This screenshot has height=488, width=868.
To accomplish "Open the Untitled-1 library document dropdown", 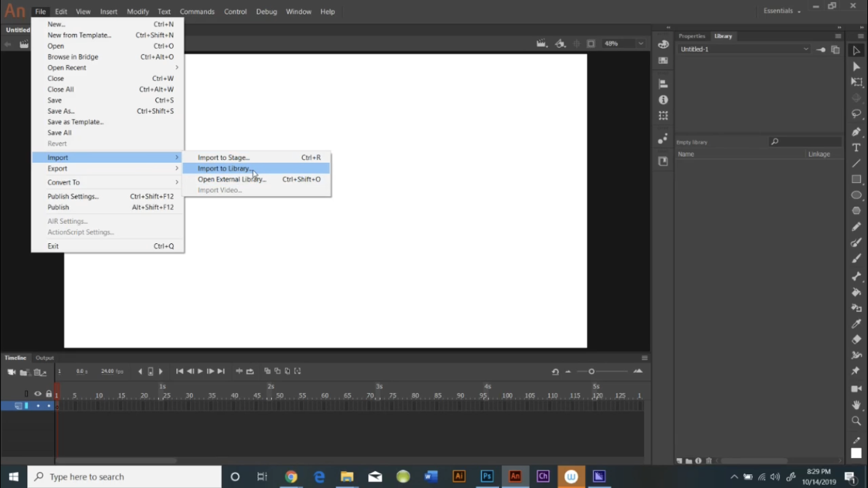I will coord(744,49).
